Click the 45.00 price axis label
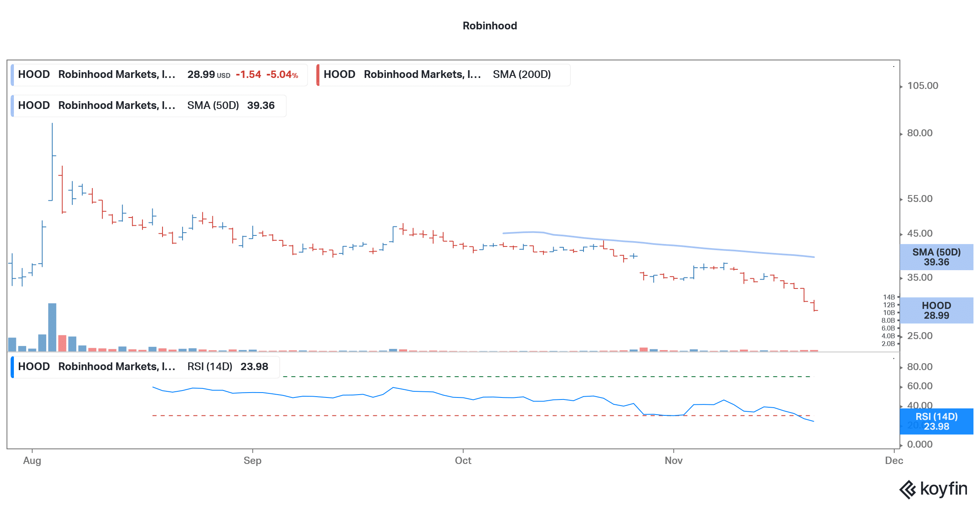 point(920,233)
